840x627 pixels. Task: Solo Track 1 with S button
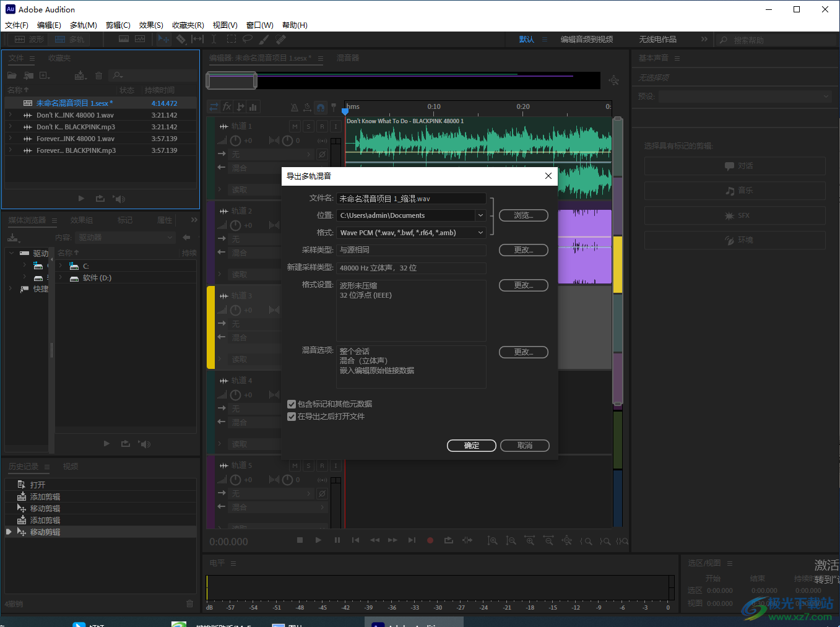click(x=308, y=126)
